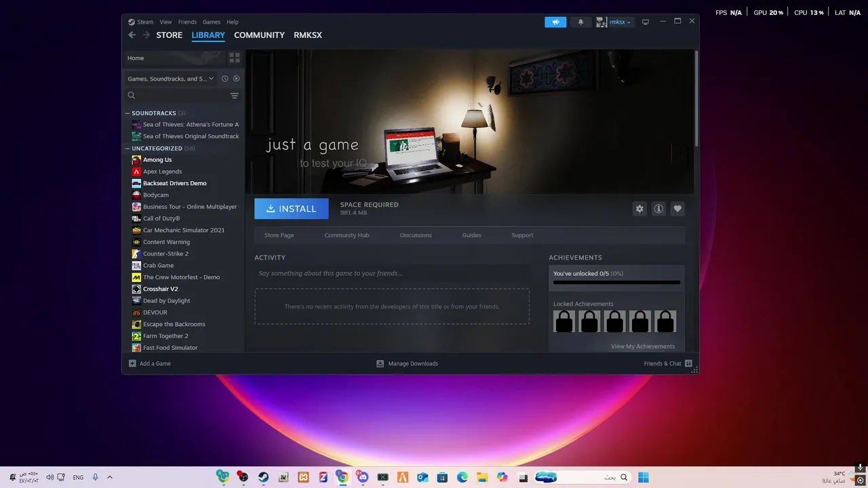
Task: Open the Store Page link
Action: pos(279,235)
